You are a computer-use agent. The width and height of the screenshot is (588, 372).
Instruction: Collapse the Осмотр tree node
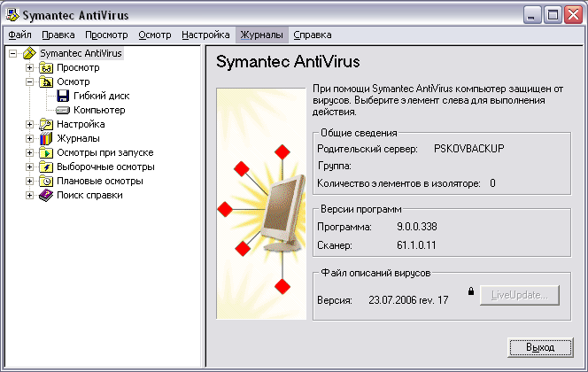29,82
